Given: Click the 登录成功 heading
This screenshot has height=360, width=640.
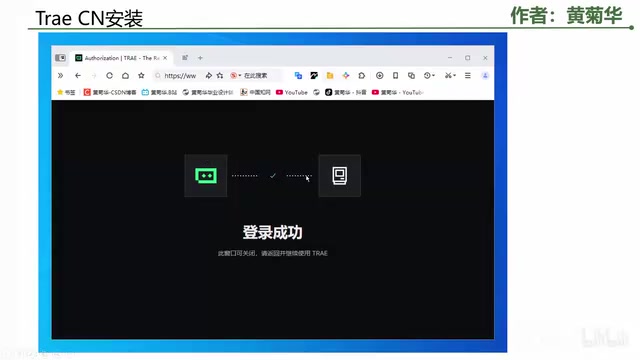Looking at the screenshot, I should (273, 233).
